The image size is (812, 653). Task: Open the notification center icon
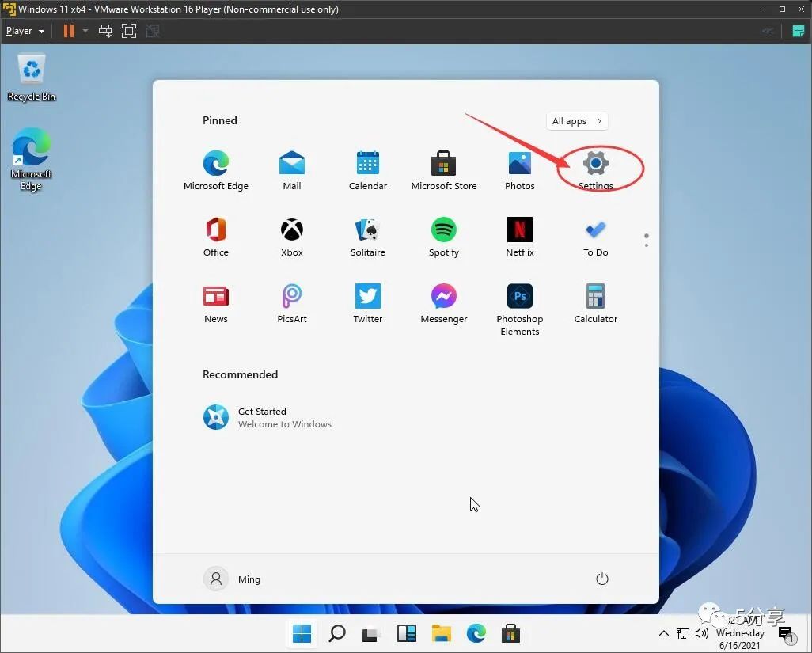[x=786, y=634]
